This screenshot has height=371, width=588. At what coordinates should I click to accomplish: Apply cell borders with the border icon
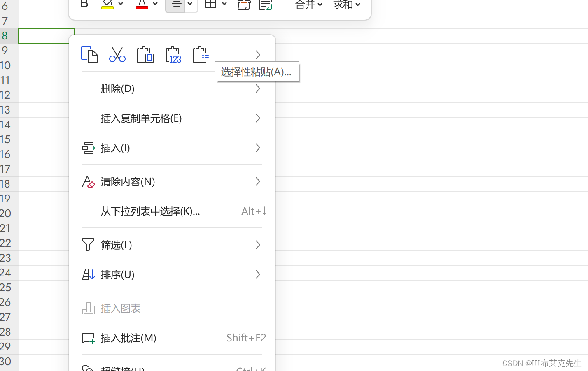pos(211,4)
